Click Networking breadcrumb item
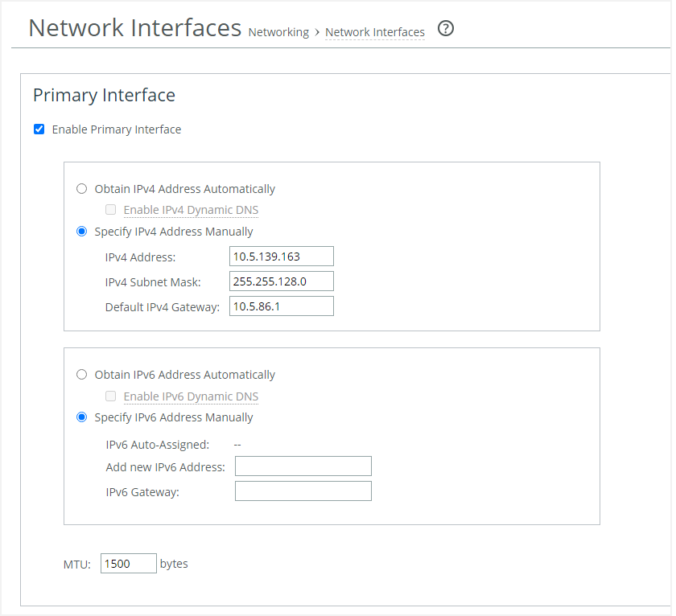The image size is (676, 616). [278, 32]
